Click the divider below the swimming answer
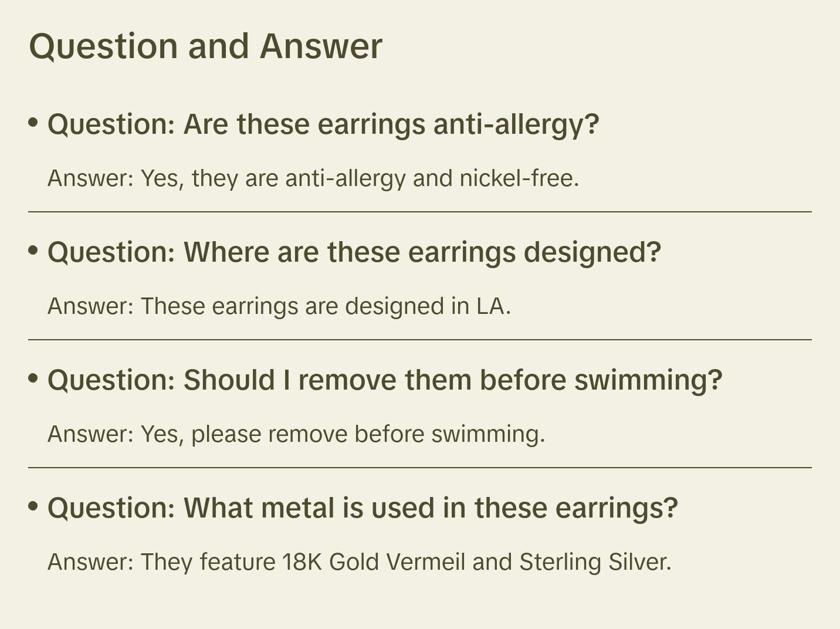The width and height of the screenshot is (840, 629). pyautogui.click(x=420, y=468)
